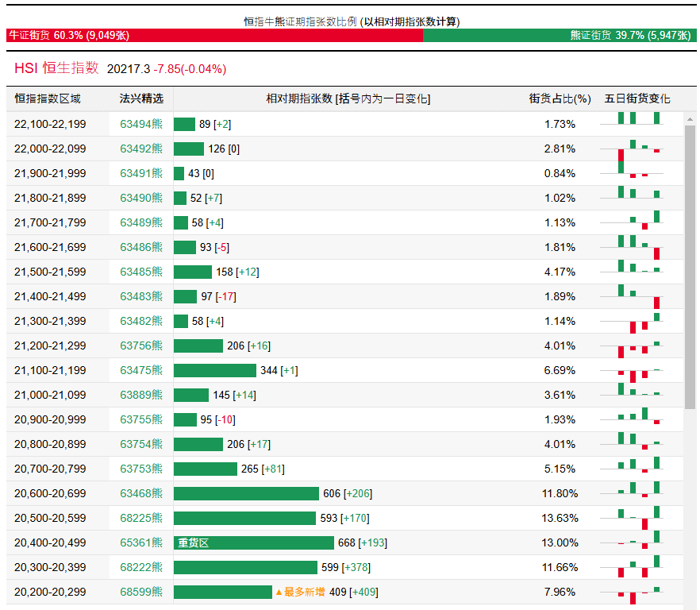Click the 五日街货变化 column header

point(637,98)
